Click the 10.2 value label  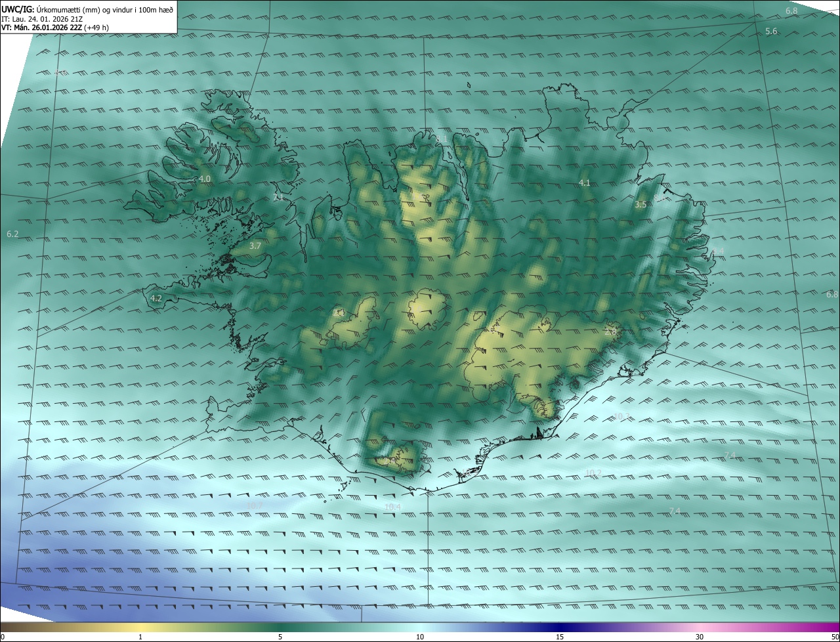click(593, 473)
